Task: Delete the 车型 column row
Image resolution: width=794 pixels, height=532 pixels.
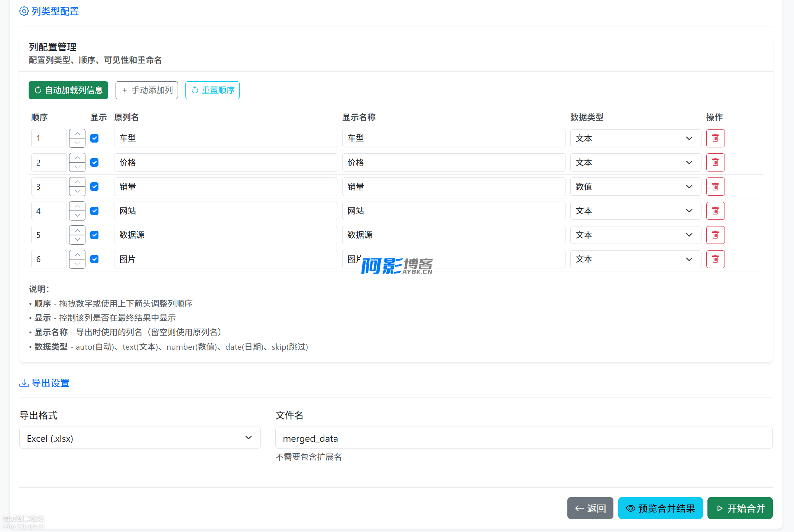Action: coord(715,138)
